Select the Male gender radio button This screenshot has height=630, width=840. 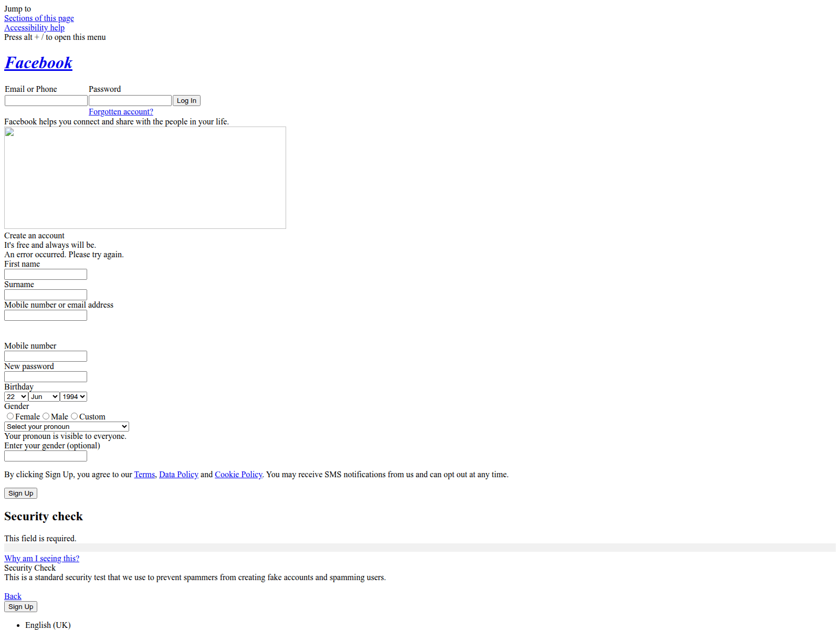coord(46,416)
